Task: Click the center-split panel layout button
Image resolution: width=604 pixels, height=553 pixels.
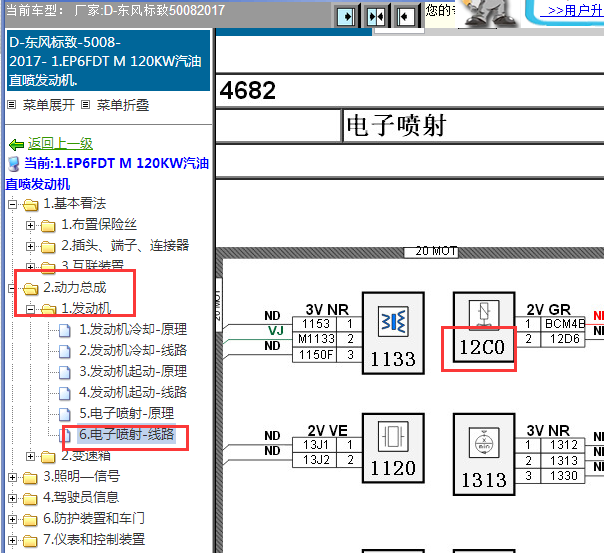Action: tap(376, 17)
